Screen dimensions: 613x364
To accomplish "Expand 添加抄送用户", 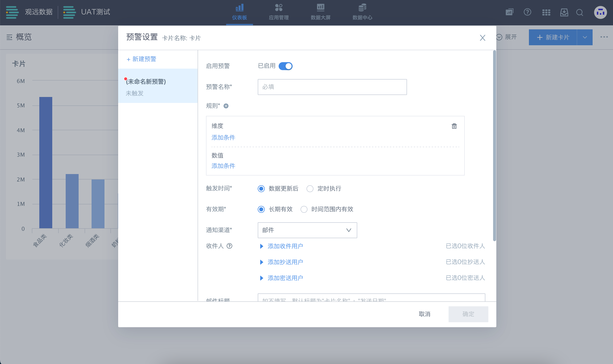I will 281,262.
